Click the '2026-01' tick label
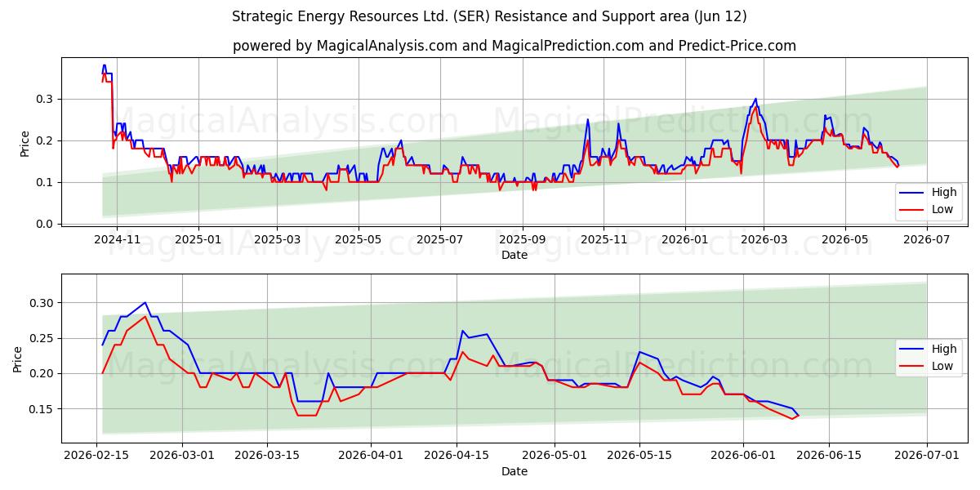This screenshot has height=490, width=980. click(x=685, y=239)
